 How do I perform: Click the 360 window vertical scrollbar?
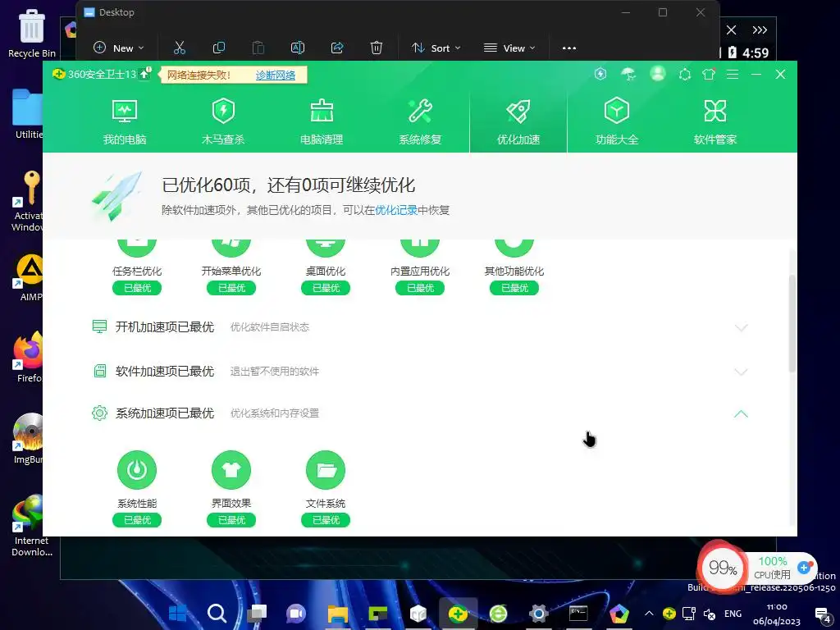coord(792,323)
